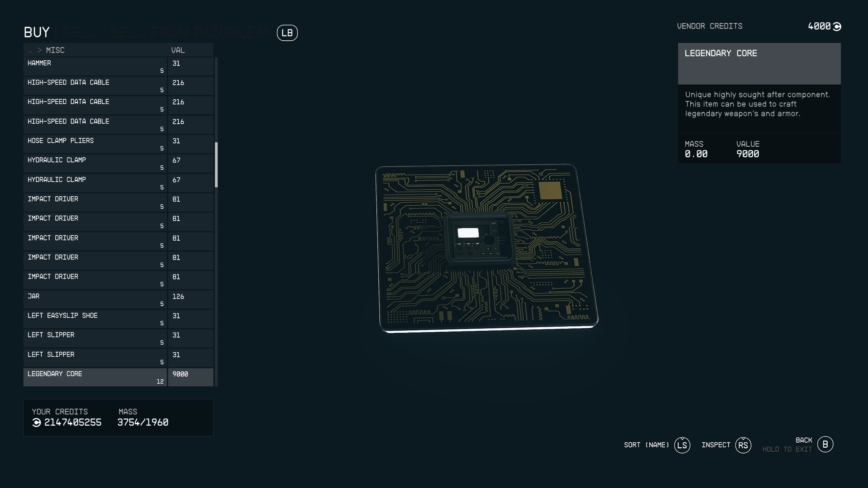
Task: Select the Legendary Core item row
Action: [95, 377]
